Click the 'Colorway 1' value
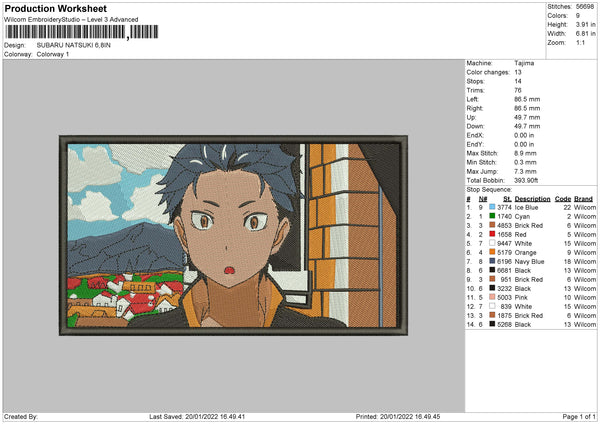The height and width of the screenshot is (424, 600). coord(53,54)
